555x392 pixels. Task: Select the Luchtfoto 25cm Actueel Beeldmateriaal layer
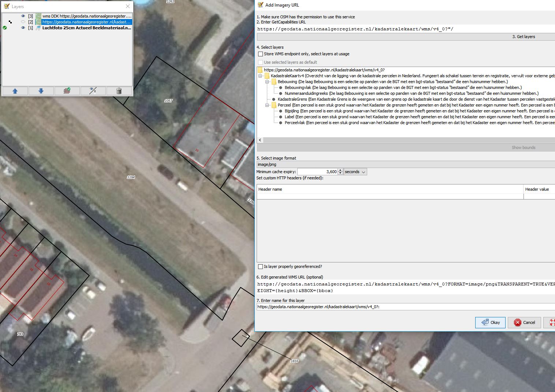pos(87,28)
